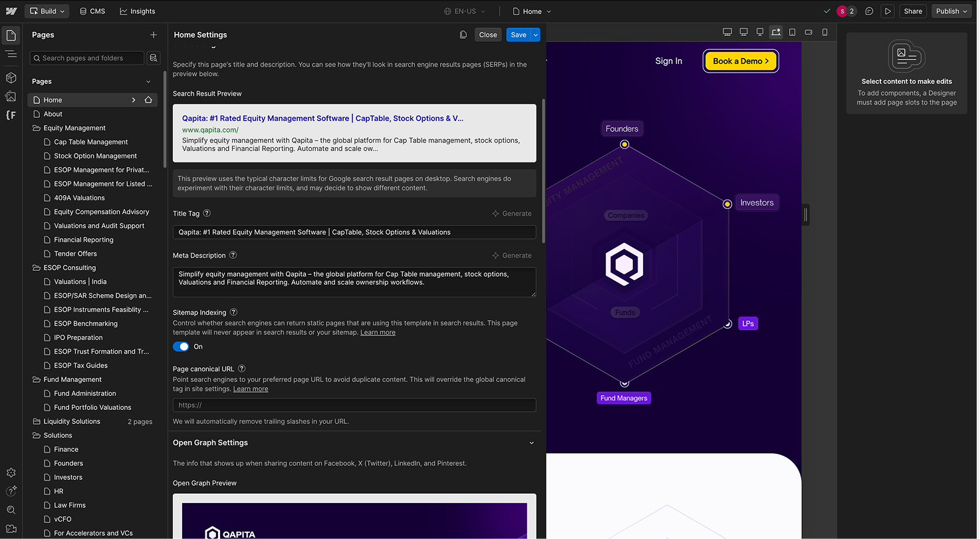Click the Save button
The image size is (980, 539).
tap(519, 35)
